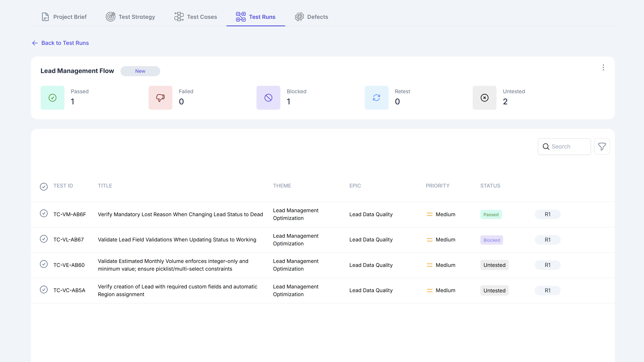This screenshot has width=644, height=362.
Task: Click the Lead Management Flow heading
Action: (x=77, y=71)
